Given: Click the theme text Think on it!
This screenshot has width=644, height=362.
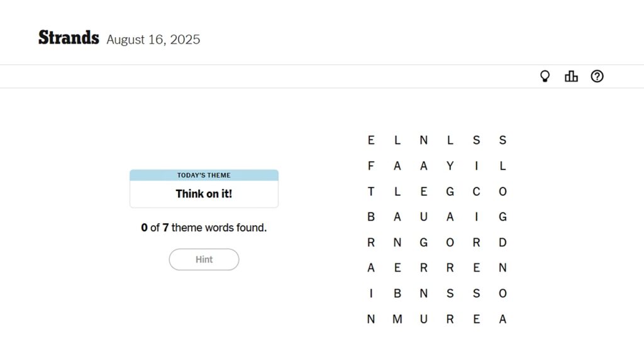Looking at the screenshot, I should click(x=204, y=194).
